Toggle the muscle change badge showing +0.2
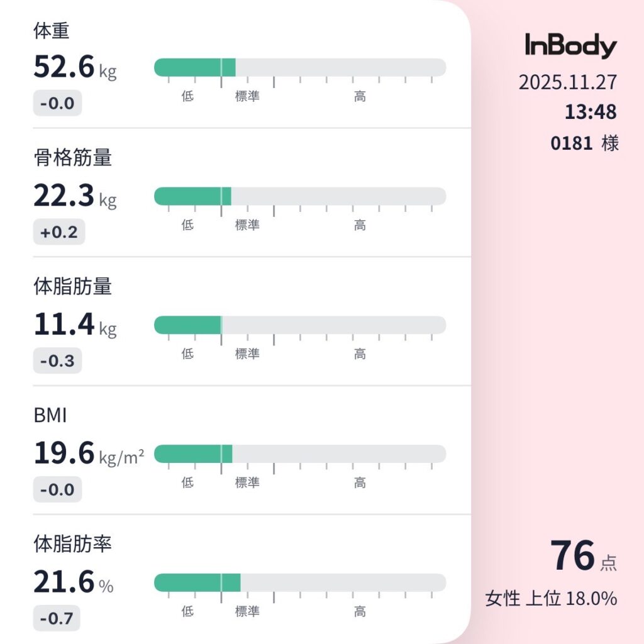 click(58, 232)
